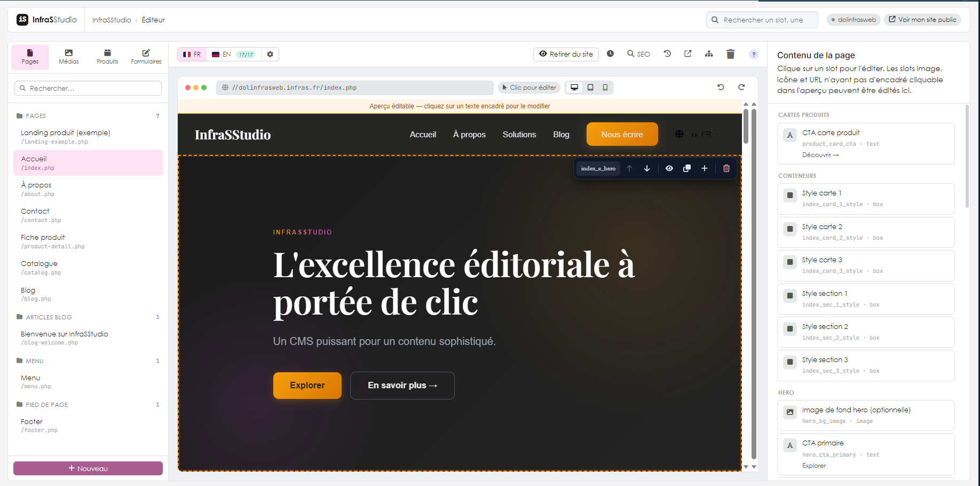Click the Explorer hero button
The image size is (980, 486).
pos(307,386)
